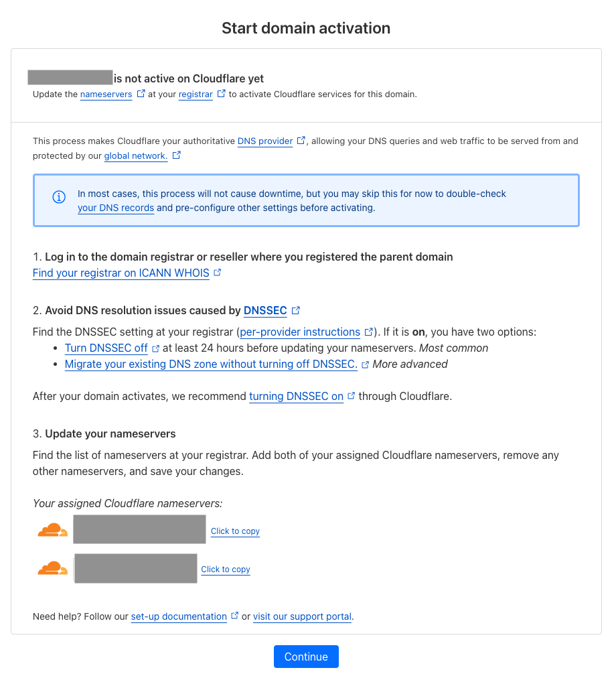Click external-link icon beside nameservers link
This screenshot has width=616, height=676.
point(141,94)
